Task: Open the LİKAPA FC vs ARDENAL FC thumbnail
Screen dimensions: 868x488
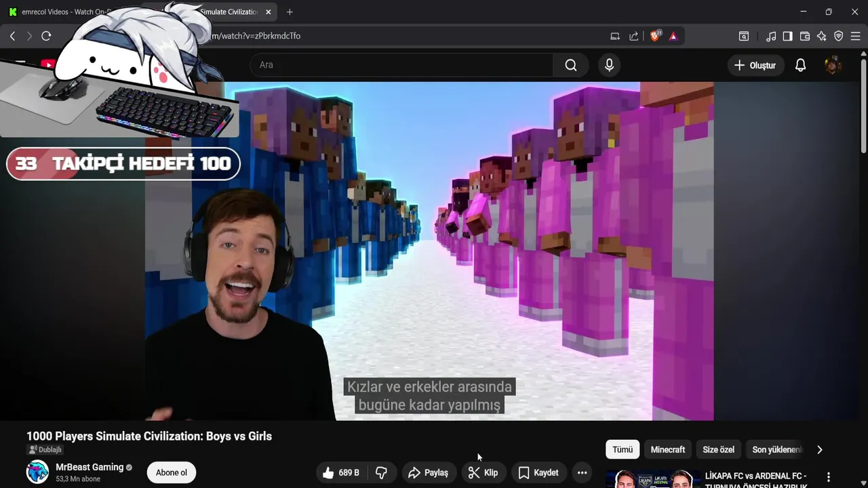Action: tap(652, 479)
